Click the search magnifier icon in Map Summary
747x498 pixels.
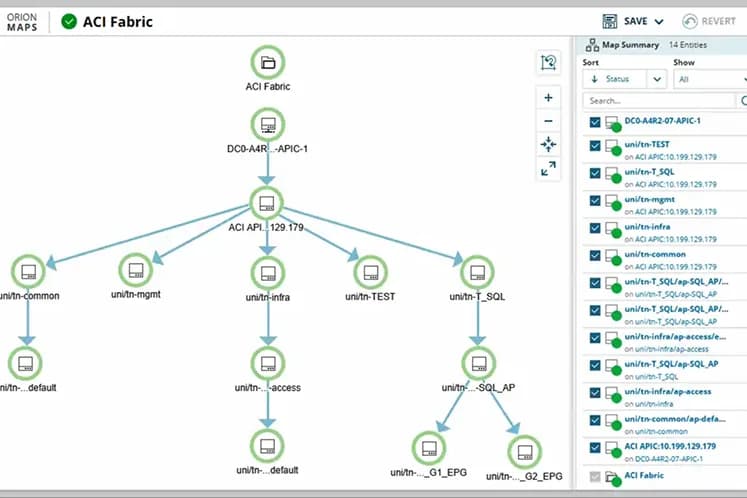pos(743,101)
